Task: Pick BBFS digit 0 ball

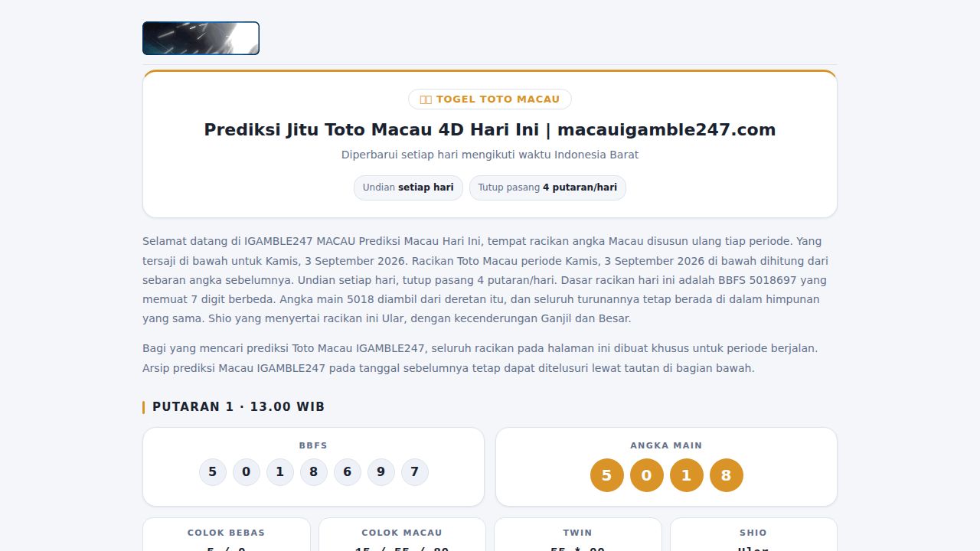Action: 247,472
